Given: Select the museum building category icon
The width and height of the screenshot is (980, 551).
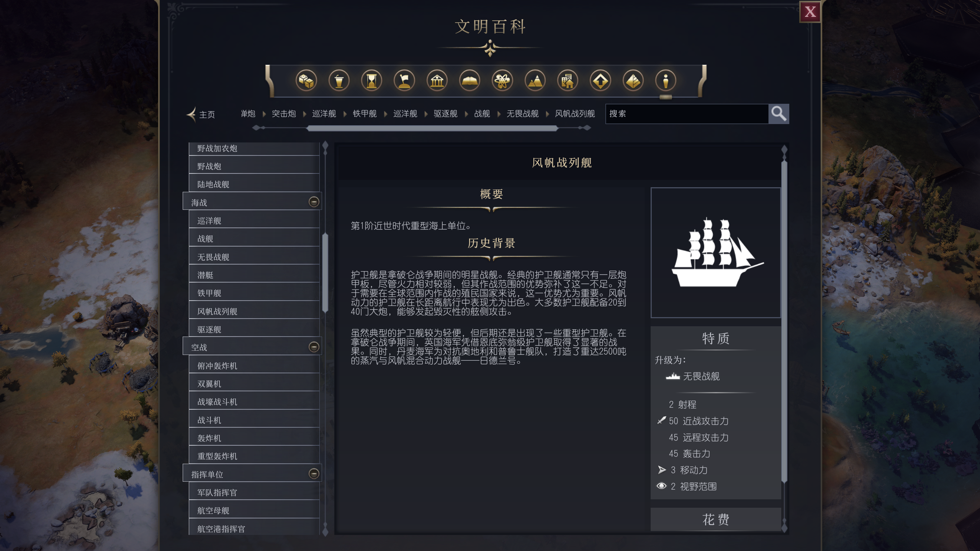Looking at the screenshot, I should coord(437,81).
